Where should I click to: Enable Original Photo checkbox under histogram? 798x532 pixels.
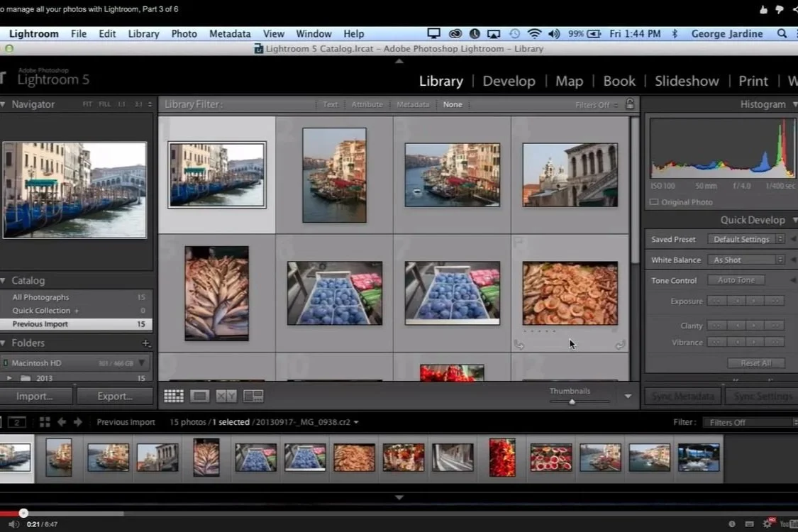(654, 202)
